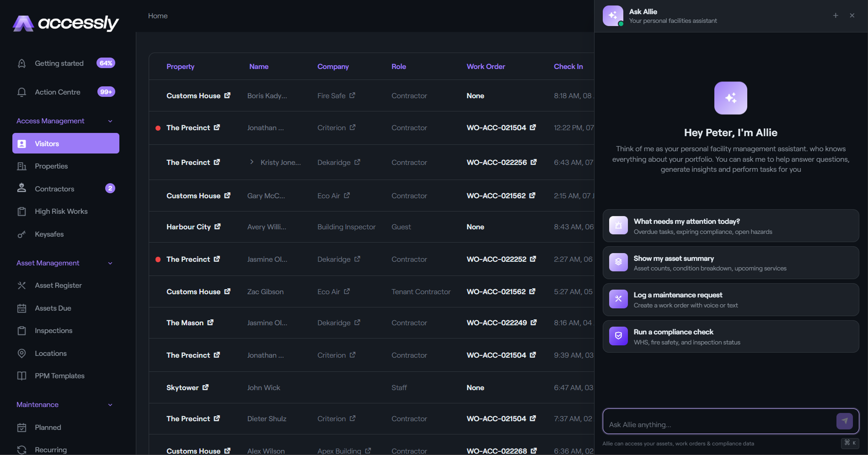
Task: Open Customs House link icon in Boris row
Action: (x=227, y=95)
